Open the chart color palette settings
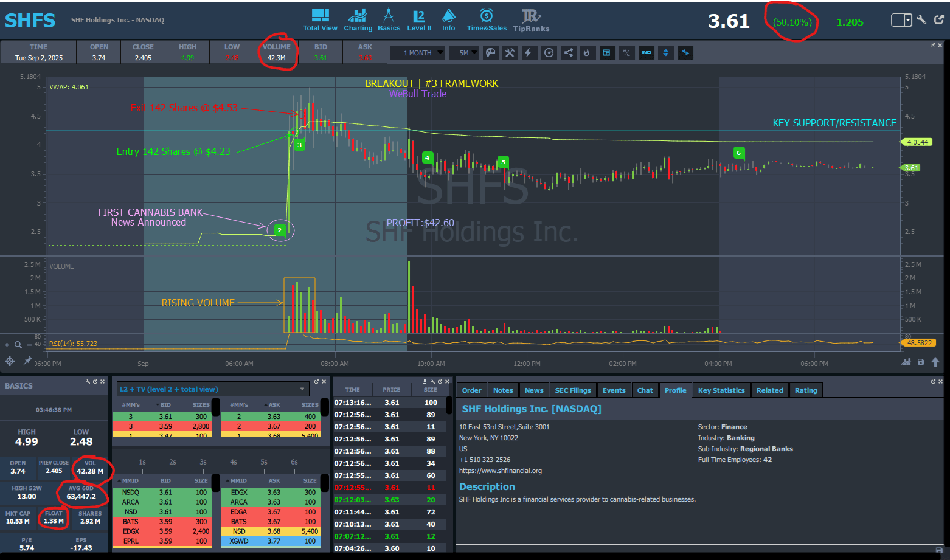Screen dimensions: 950x560 (x=490, y=53)
